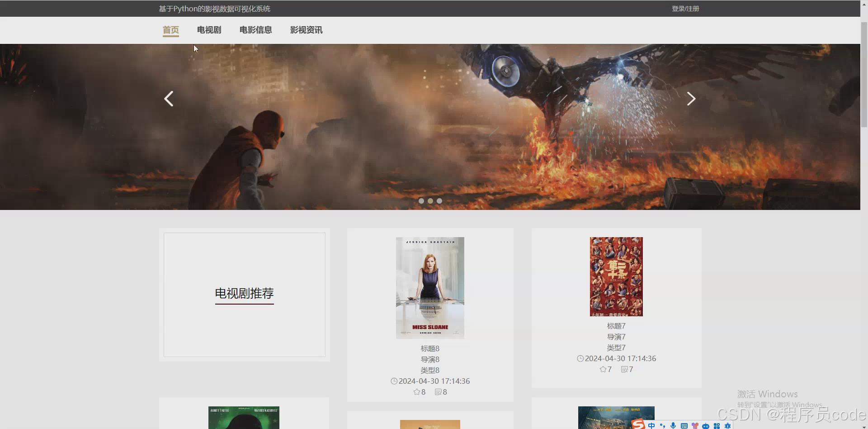This screenshot has width=868, height=429.
Task: Click the star favorite icon showing 7
Action: [603, 369]
